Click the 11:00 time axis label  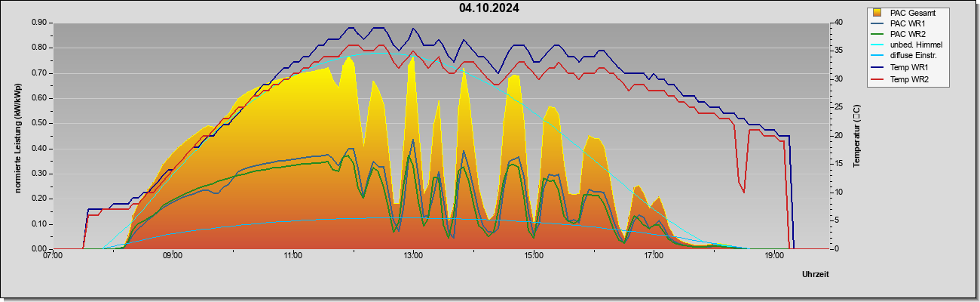293,257
